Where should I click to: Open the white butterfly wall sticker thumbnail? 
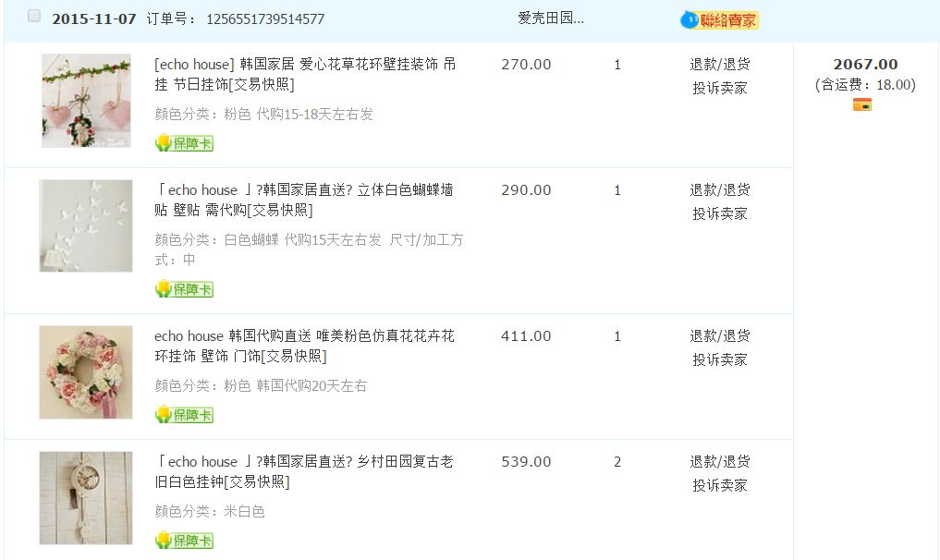86,225
